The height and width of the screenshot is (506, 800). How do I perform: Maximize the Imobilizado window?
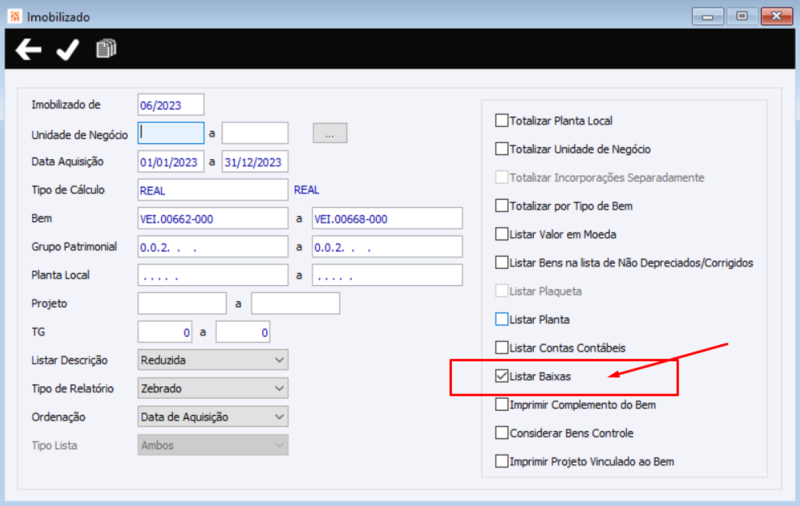click(x=742, y=16)
